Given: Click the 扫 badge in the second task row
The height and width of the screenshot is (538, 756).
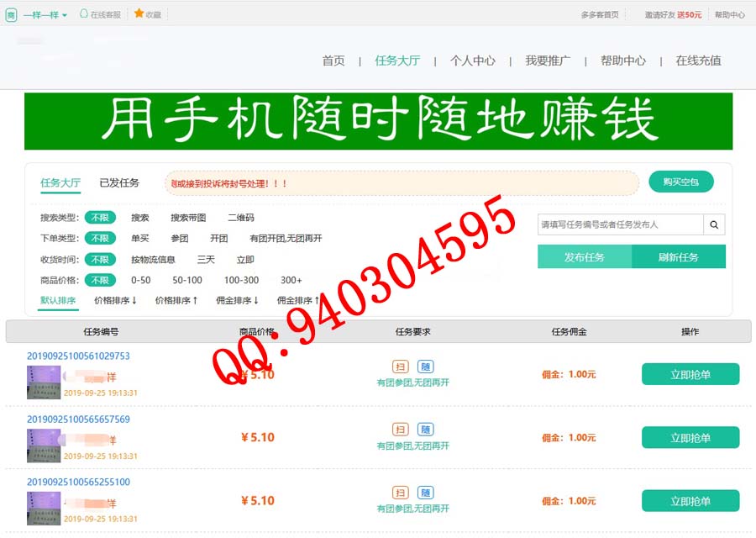Looking at the screenshot, I should pyautogui.click(x=401, y=430).
